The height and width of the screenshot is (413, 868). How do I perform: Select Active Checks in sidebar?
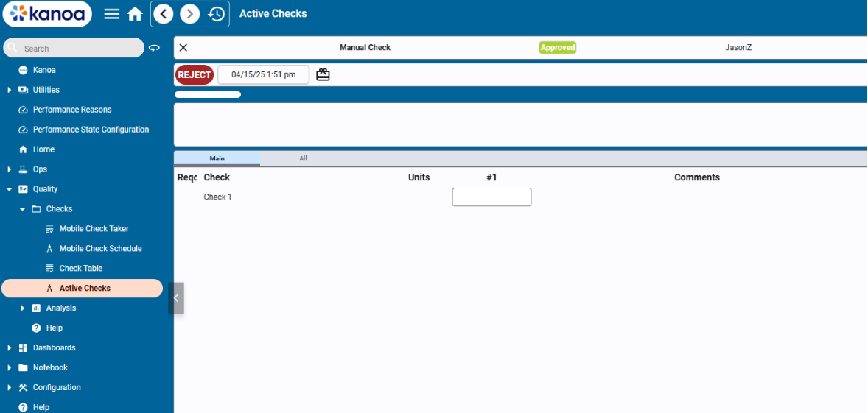[x=82, y=288]
